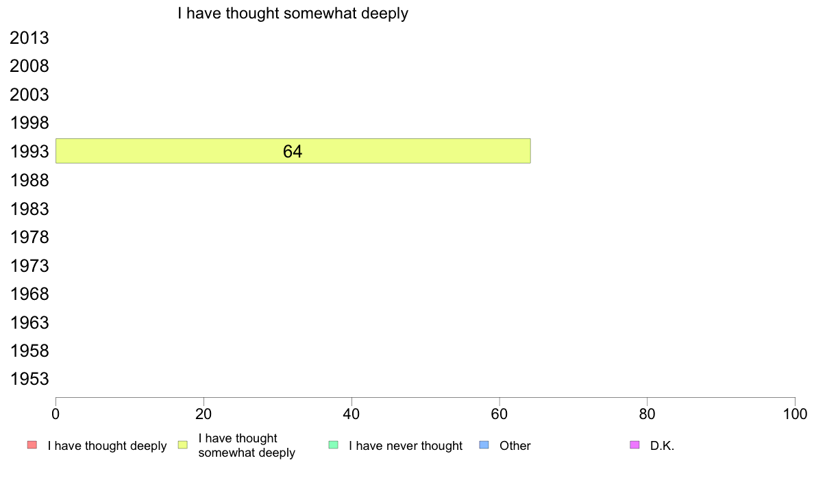The width and height of the screenshot is (814, 504).
Task: Click the 2003 year label
Action: (x=29, y=95)
